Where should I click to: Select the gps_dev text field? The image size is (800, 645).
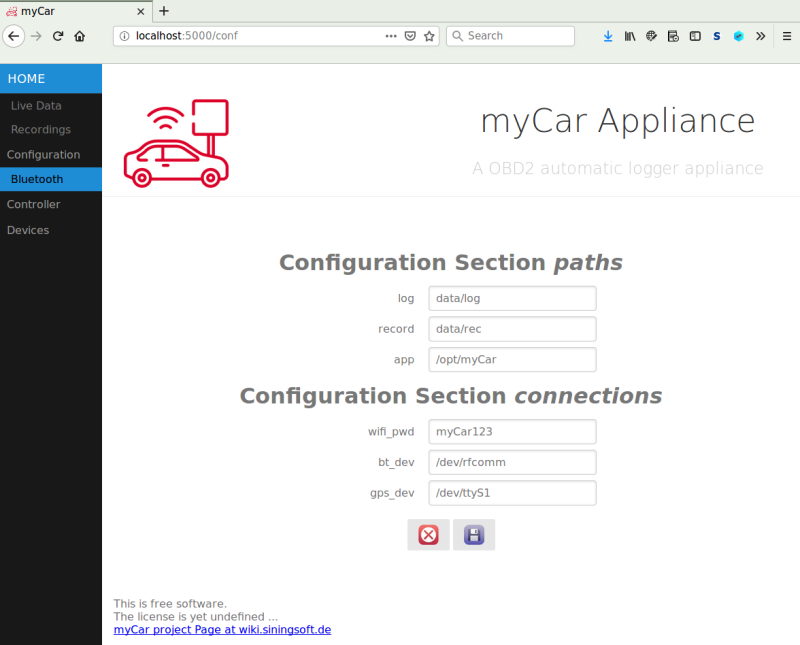coord(512,492)
